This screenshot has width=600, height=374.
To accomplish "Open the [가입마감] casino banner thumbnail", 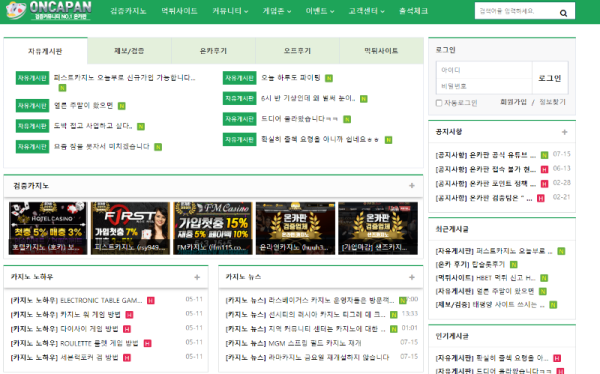I will (378, 228).
